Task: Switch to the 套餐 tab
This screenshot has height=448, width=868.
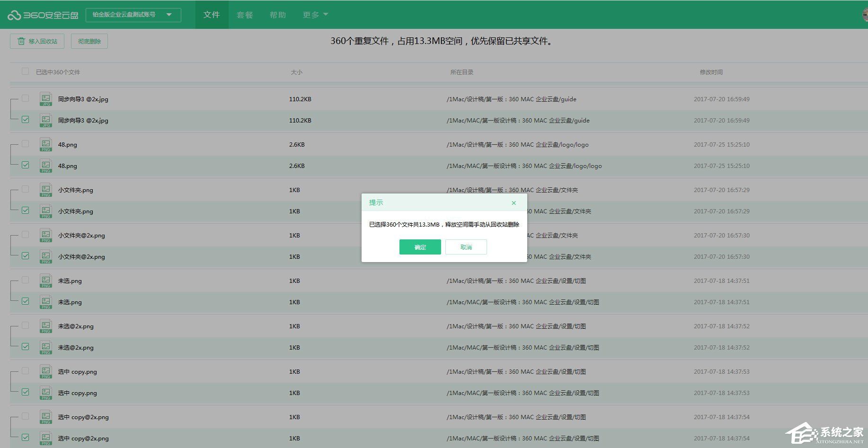Action: click(x=245, y=15)
